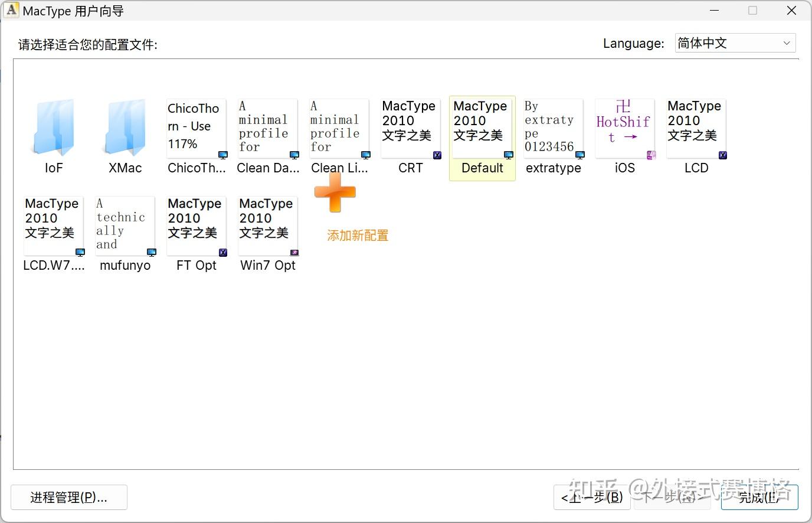Select the IoF profile folder icon
The height and width of the screenshot is (523, 812).
53,127
